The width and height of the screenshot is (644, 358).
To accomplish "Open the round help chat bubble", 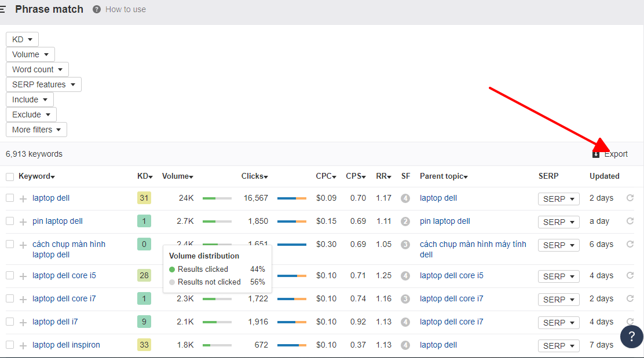I will click(x=632, y=337).
